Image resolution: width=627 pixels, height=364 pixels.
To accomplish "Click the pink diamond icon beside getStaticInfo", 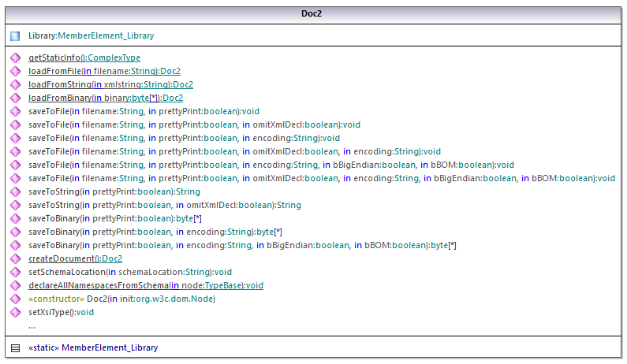I will tap(15, 58).
